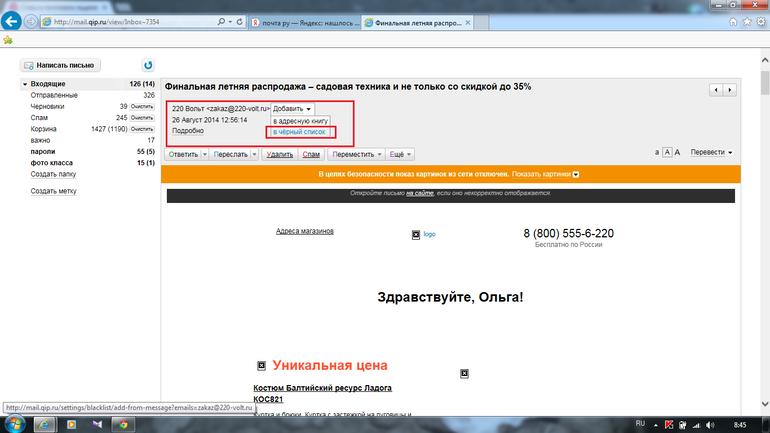Click the browser Back arrow button
The width and height of the screenshot is (770, 433).
coord(14,21)
